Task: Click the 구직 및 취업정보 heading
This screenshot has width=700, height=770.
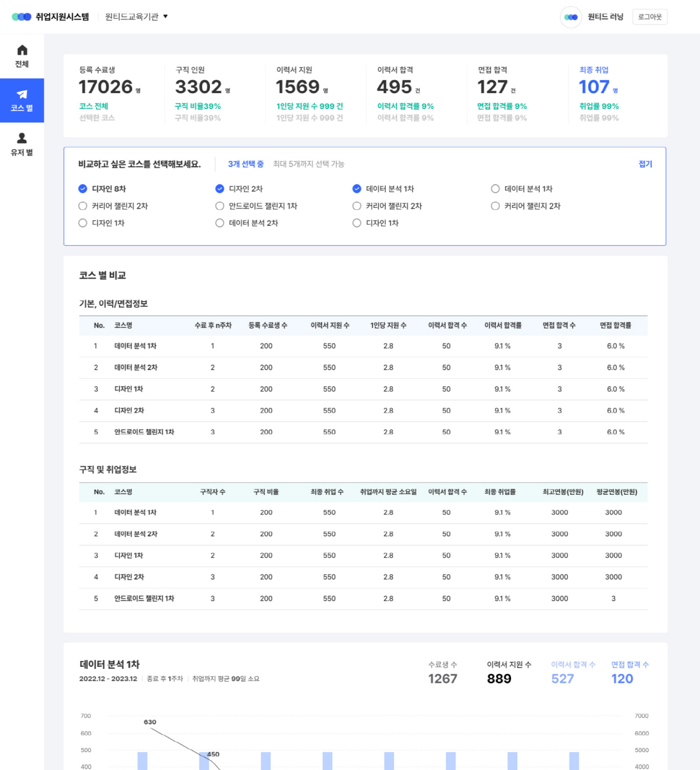Action: click(108, 469)
